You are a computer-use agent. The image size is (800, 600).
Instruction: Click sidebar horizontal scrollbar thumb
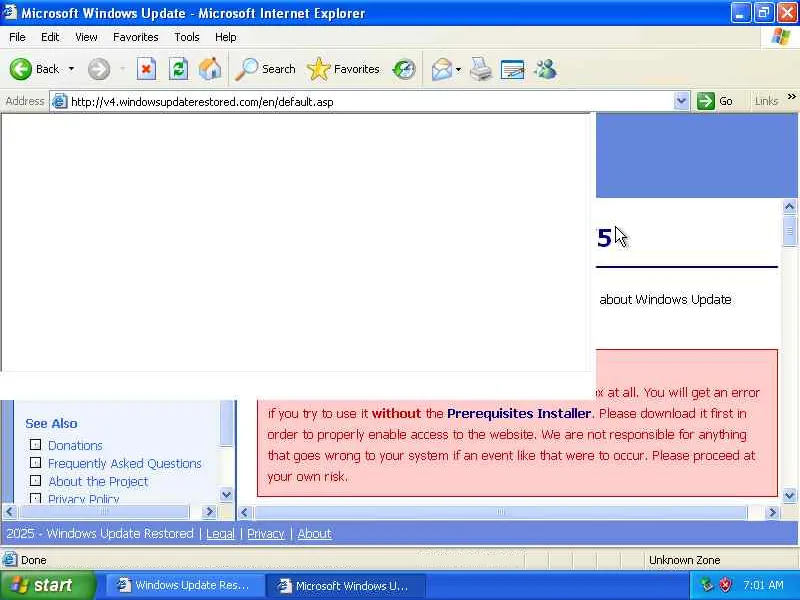(x=104, y=511)
